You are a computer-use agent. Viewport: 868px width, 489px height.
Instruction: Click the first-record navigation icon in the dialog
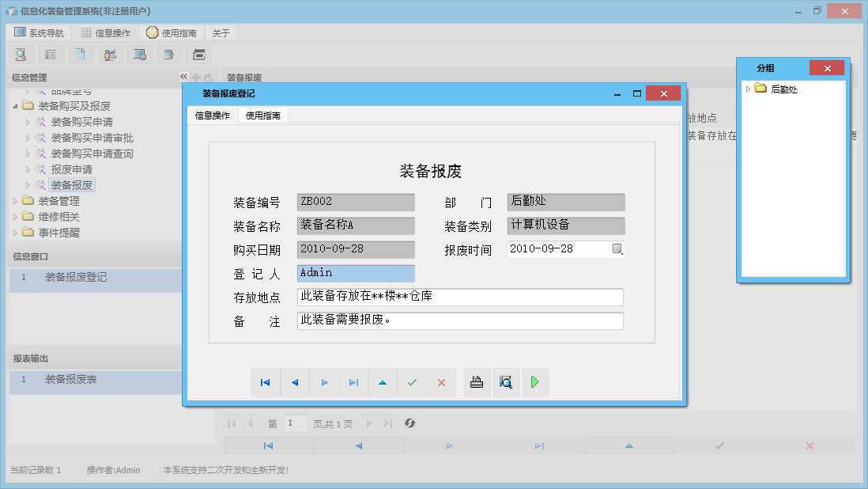coord(266,382)
